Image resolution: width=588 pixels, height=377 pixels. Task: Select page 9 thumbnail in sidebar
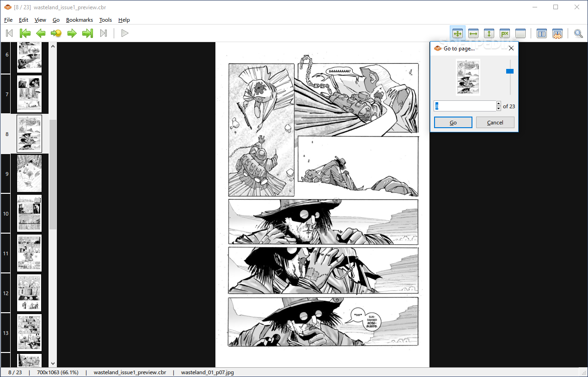29,173
